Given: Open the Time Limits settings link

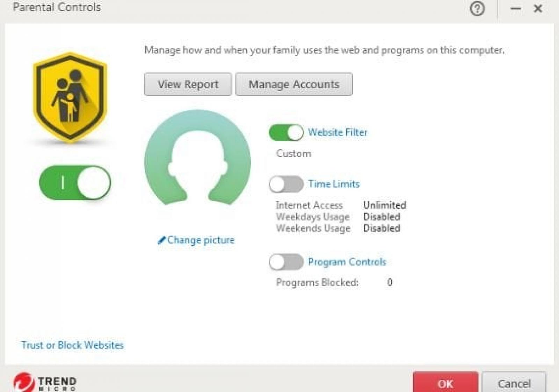Looking at the screenshot, I should 334,184.
